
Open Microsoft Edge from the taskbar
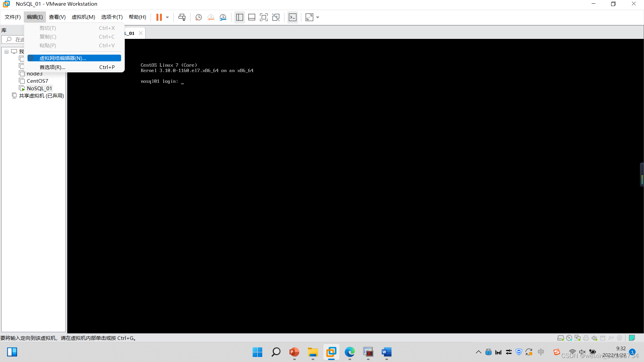point(350,352)
